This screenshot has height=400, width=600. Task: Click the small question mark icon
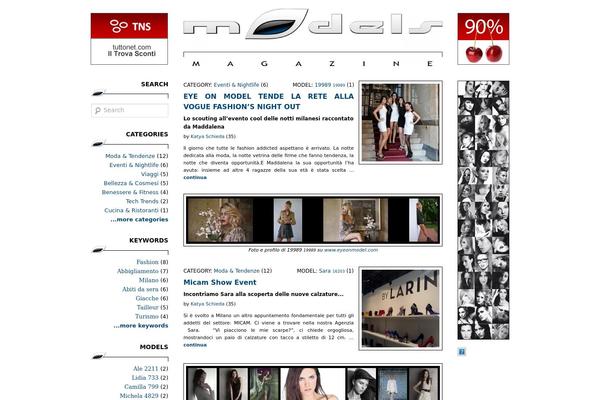click(x=461, y=352)
